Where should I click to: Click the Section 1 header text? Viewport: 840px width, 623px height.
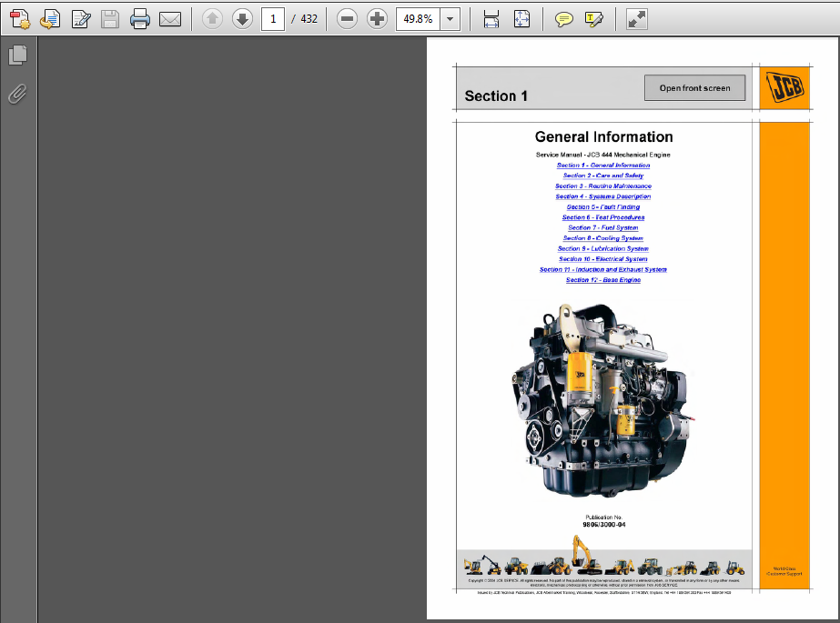(x=496, y=95)
